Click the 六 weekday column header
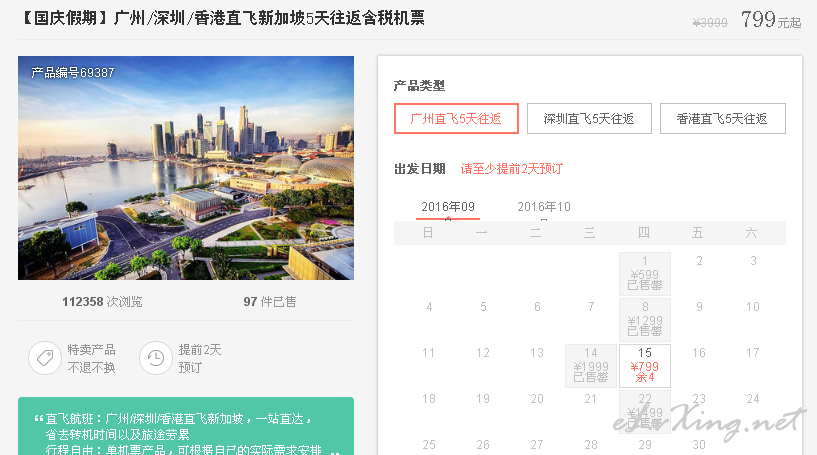The image size is (817, 455). [x=751, y=232]
